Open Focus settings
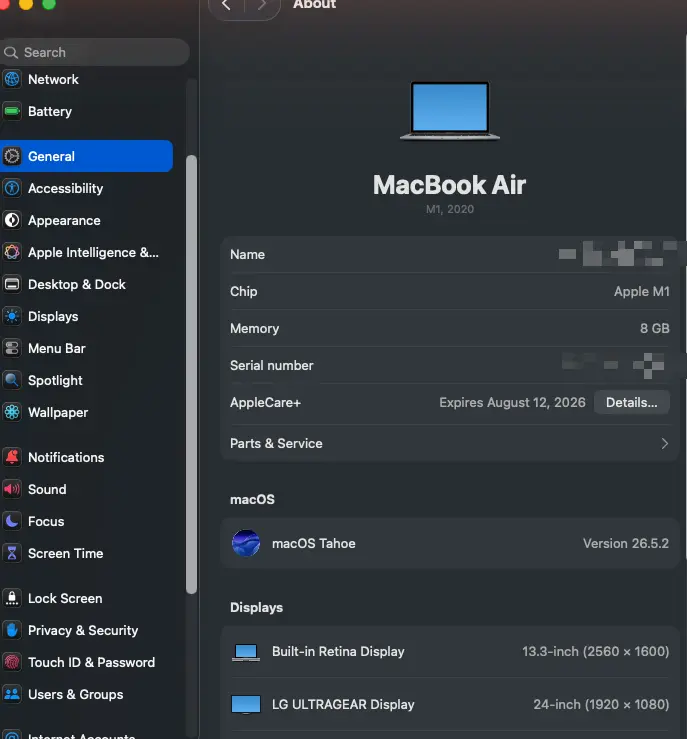The width and height of the screenshot is (687, 739). pos(87,521)
